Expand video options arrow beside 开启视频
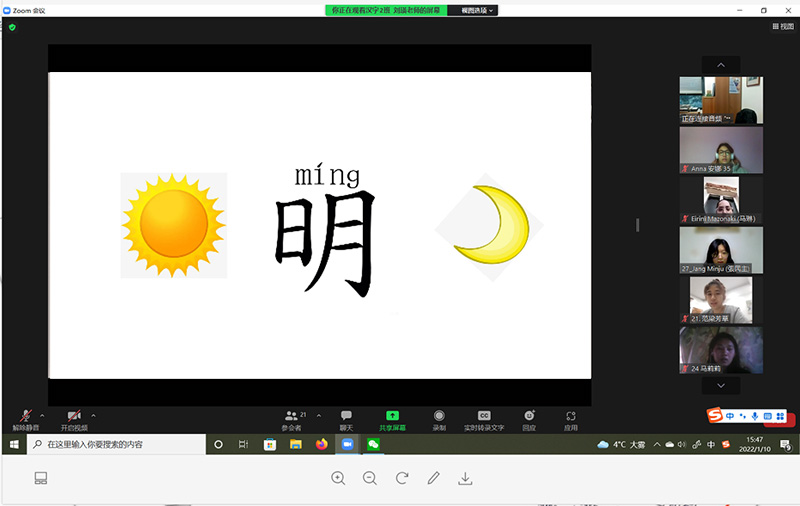The width and height of the screenshot is (800, 506). (x=94, y=414)
